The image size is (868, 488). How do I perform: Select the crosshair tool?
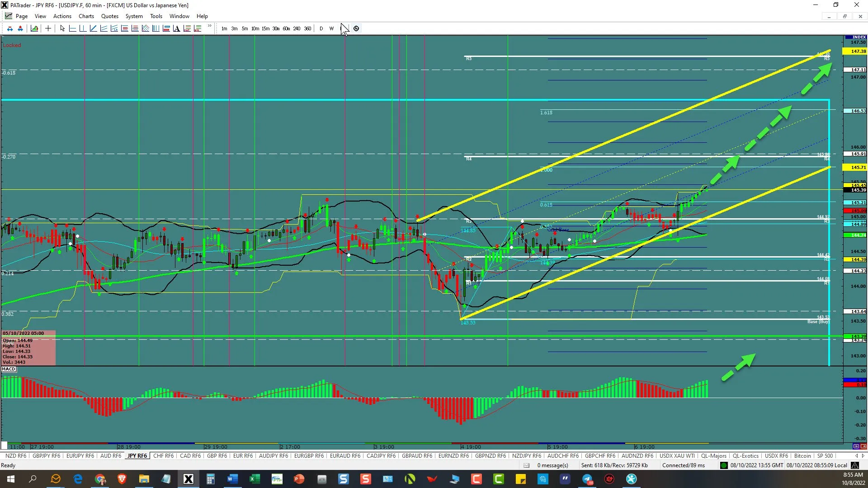tap(48, 28)
